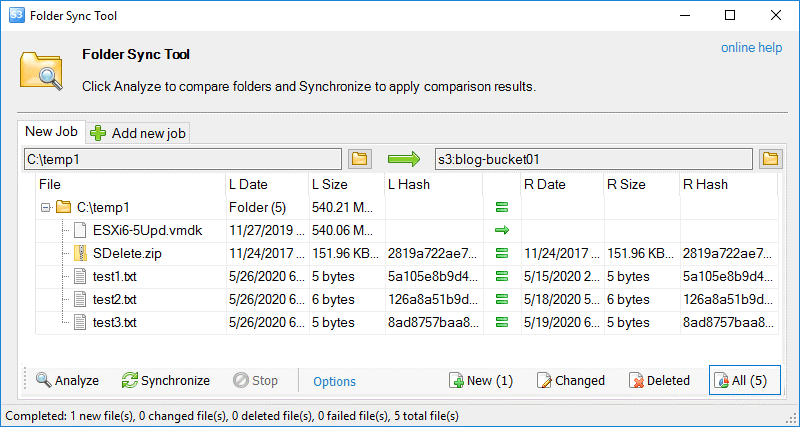Collapse the C:\temp1 folder tree node
This screenshot has height=427, width=800.
coord(45,207)
